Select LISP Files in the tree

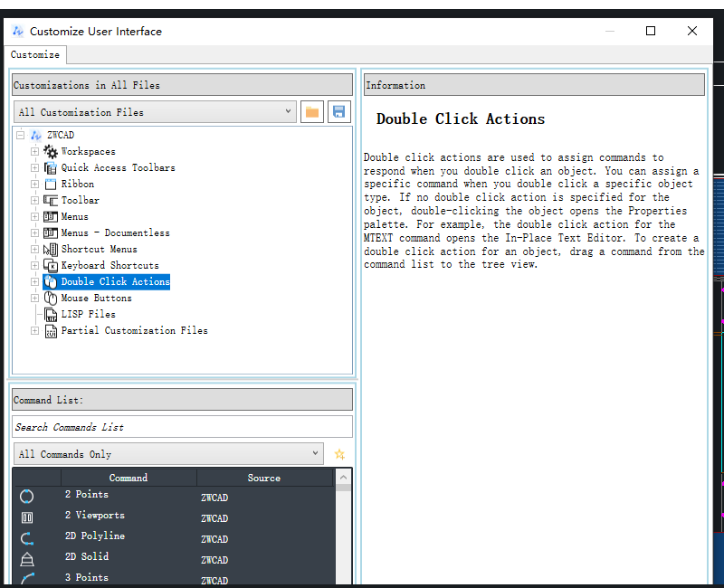click(88, 315)
